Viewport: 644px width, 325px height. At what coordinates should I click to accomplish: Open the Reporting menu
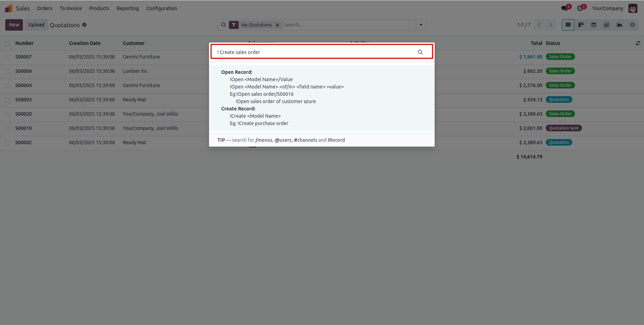coord(127,8)
